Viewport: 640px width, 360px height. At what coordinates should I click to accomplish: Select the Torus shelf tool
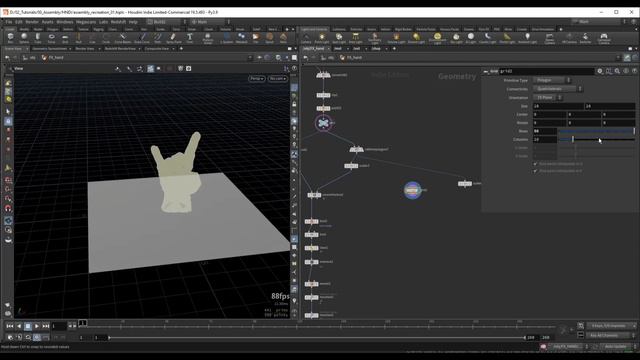pos(51,38)
